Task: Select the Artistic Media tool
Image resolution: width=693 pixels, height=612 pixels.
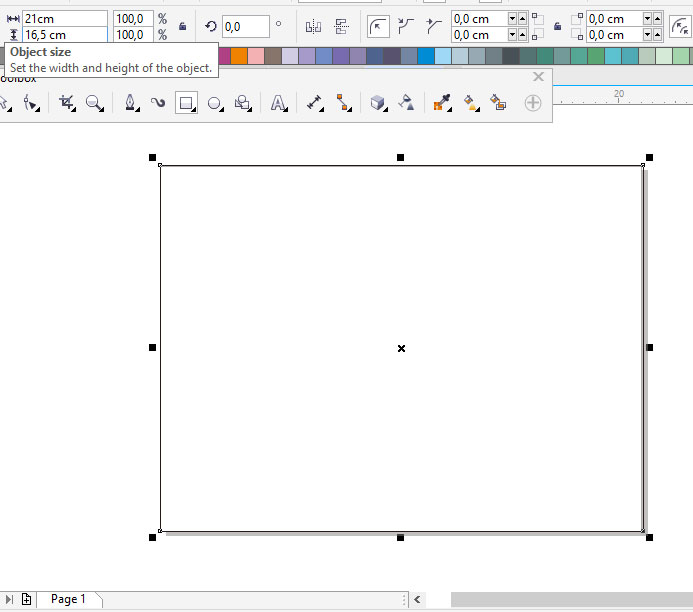Action: (158, 103)
